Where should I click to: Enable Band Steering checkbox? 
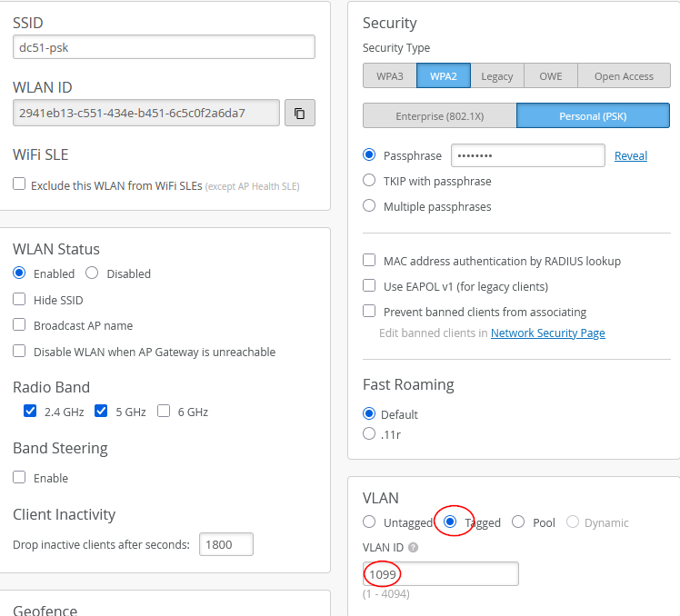19,478
